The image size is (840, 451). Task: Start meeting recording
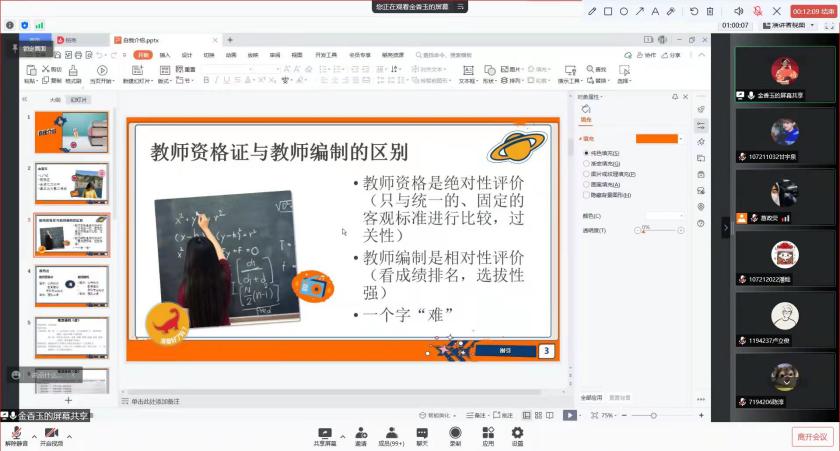click(x=455, y=434)
